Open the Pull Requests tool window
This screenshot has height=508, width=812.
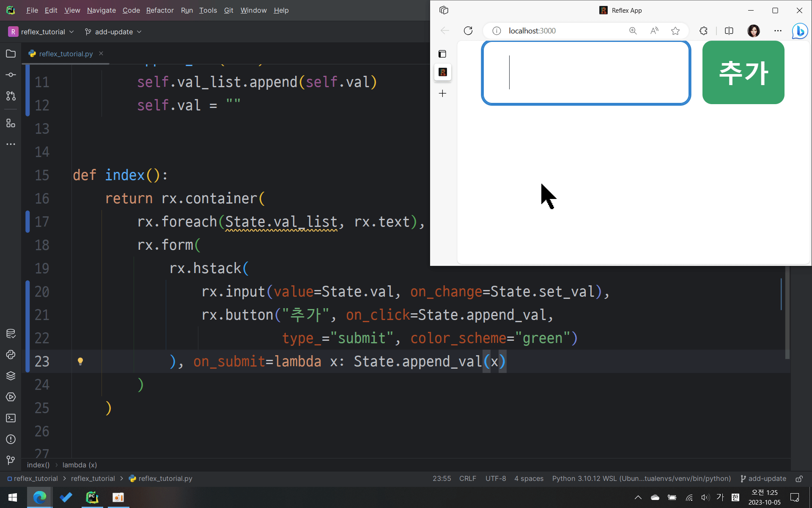11,96
